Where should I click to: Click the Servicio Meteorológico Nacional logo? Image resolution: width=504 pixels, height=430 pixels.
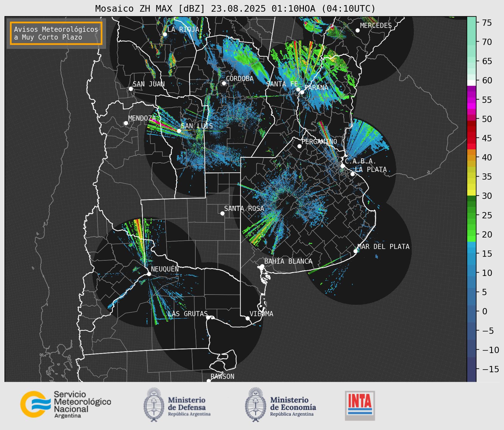click(66, 404)
